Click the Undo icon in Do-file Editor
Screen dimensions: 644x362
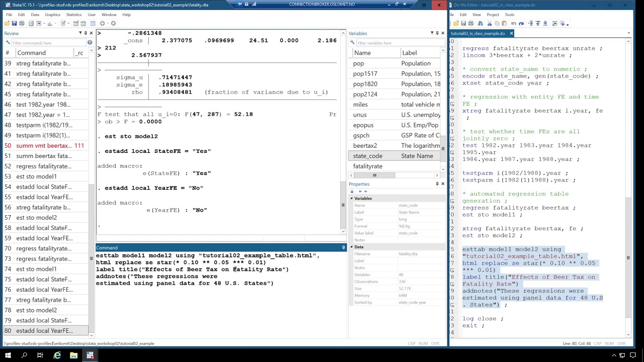[513, 23]
